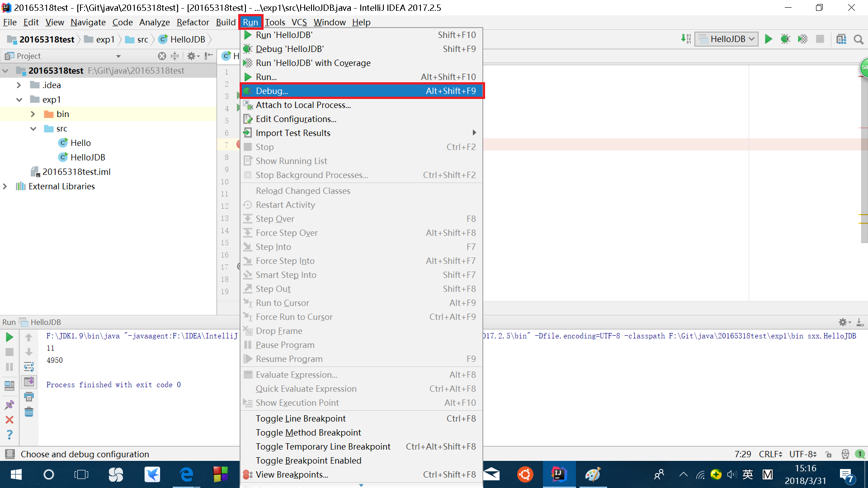Image resolution: width=868 pixels, height=488 pixels.
Task: Choose Attach to Local Process...
Action: (x=362, y=105)
